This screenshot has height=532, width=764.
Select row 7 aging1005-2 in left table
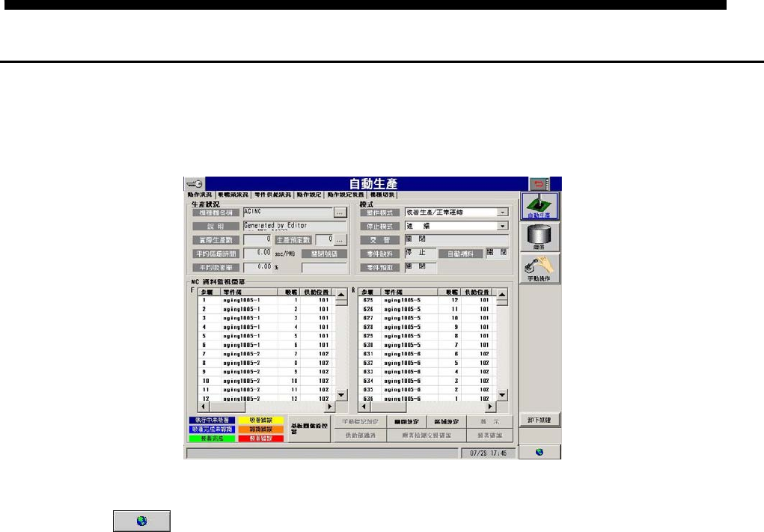(266, 354)
